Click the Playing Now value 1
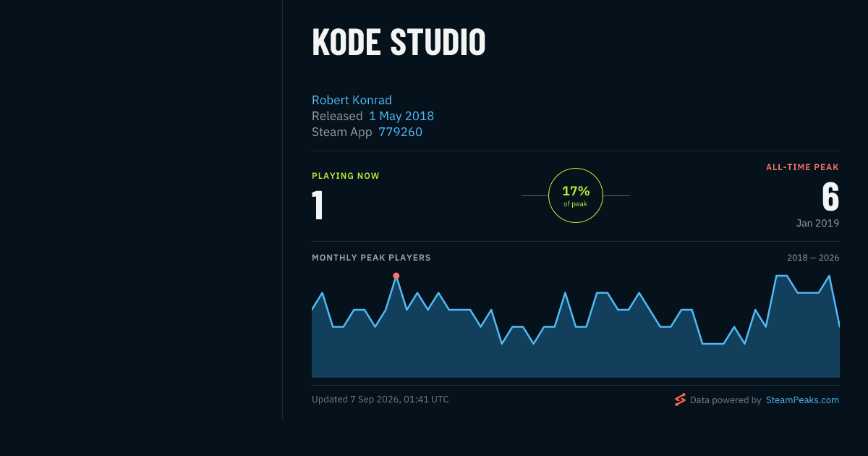 (x=318, y=206)
